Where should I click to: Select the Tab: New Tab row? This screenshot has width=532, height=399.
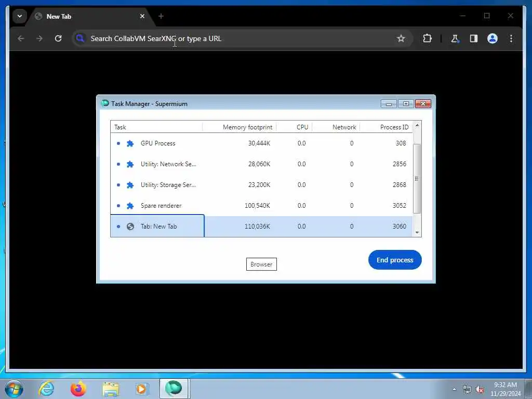261,227
